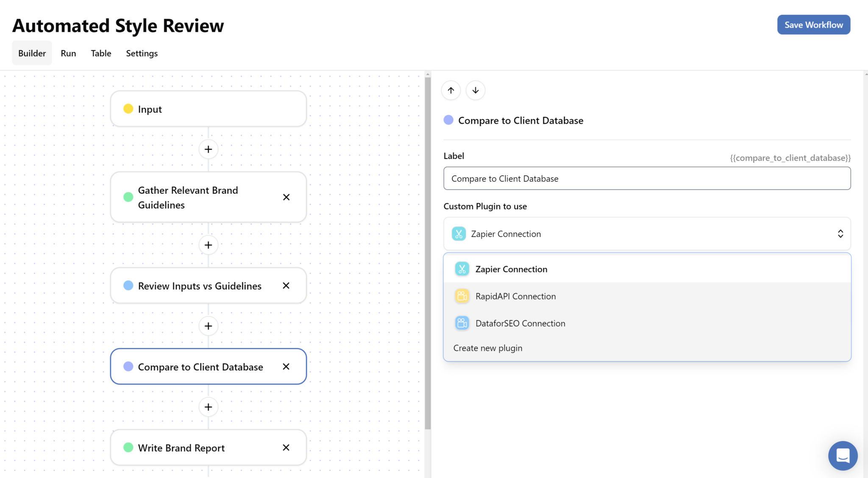Image resolution: width=868 pixels, height=478 pixels.
Task: Click the Zapier Connection scissors icon
Action: (462, 269)
